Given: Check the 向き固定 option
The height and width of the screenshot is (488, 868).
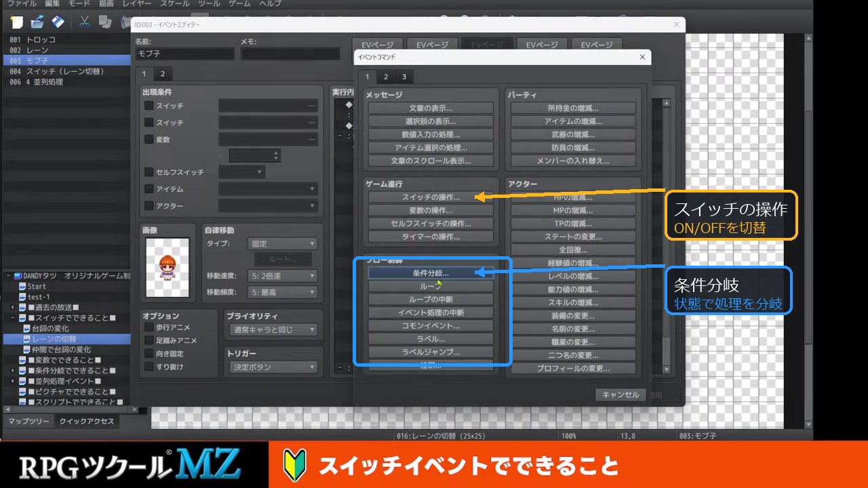Looking at the screenshot, I should [149, 354].
